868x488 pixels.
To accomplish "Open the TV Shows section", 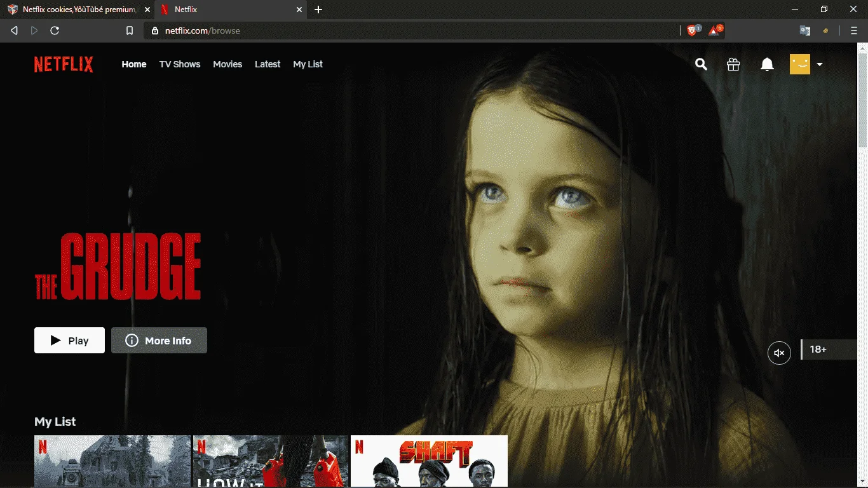I will pos(180,64).
